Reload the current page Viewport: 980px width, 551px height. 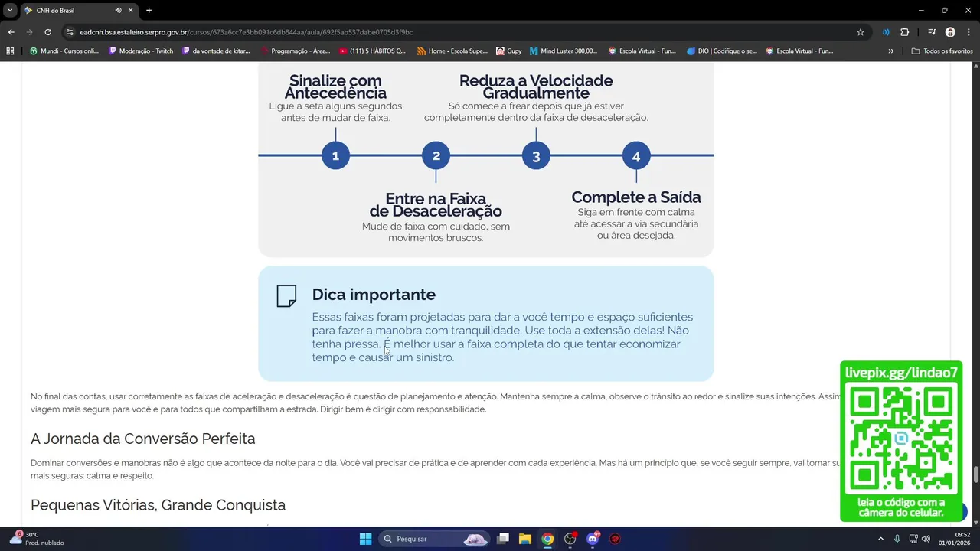point(47,32)
